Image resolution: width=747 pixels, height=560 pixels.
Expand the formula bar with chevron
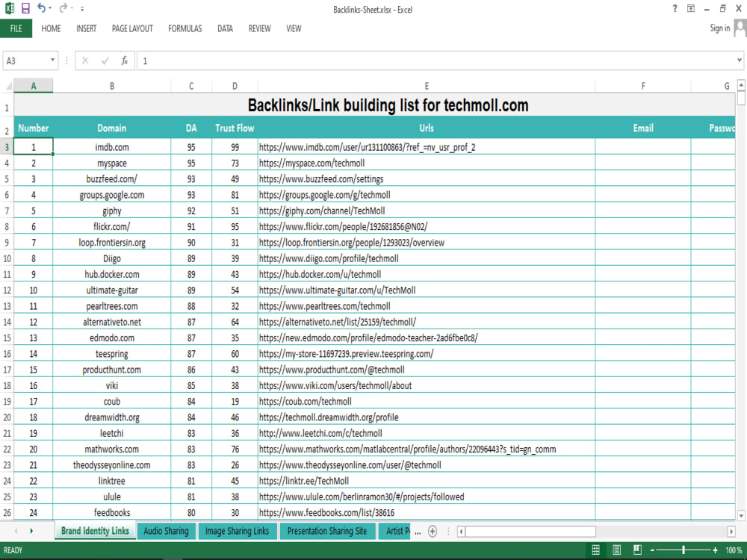click(x=740, y=60)
